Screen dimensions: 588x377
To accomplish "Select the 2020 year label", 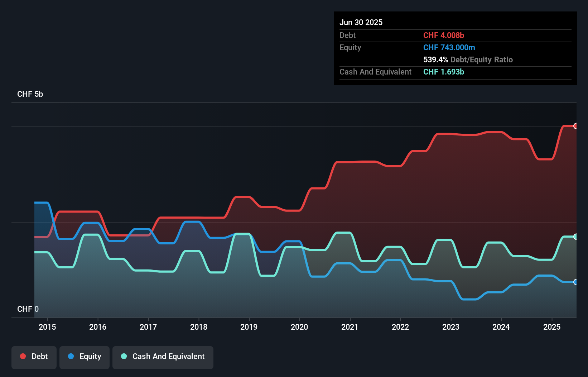I will point(300,327).
